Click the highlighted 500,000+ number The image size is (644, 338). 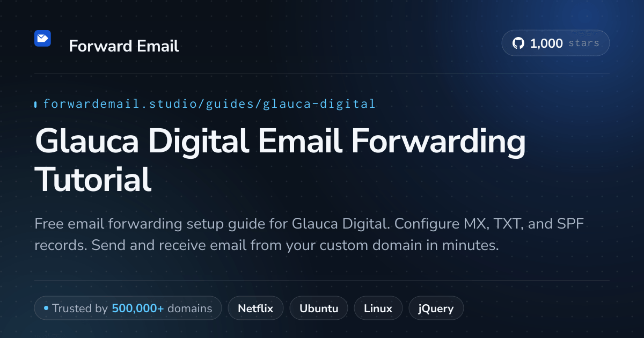click(x=138, y=308)
